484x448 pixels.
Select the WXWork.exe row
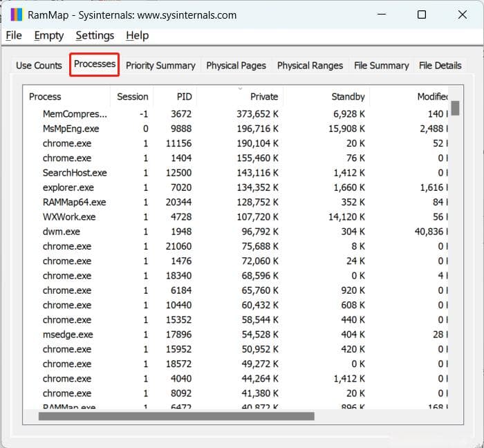[235, 217]
